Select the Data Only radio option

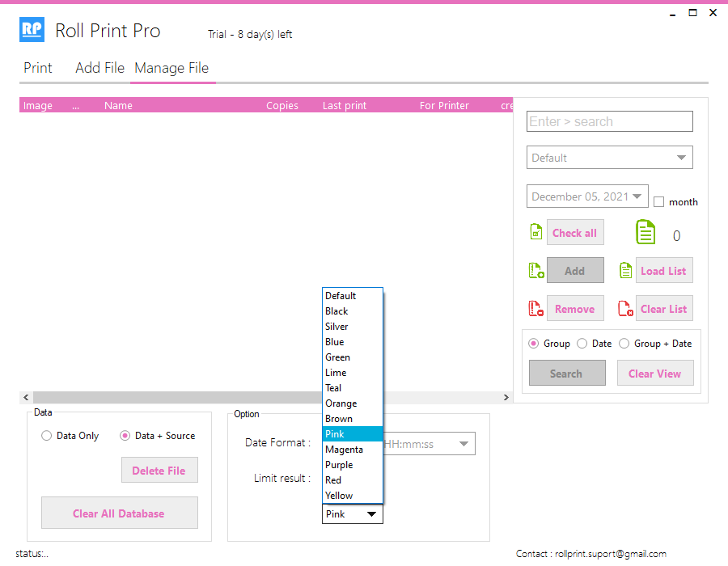(46, 436)
